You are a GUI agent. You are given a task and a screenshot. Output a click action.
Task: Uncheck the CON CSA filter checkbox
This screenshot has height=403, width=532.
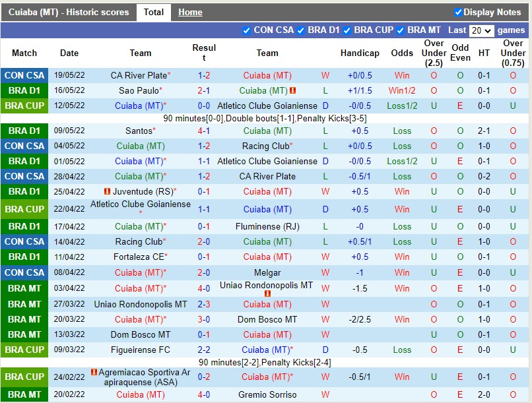247,30
